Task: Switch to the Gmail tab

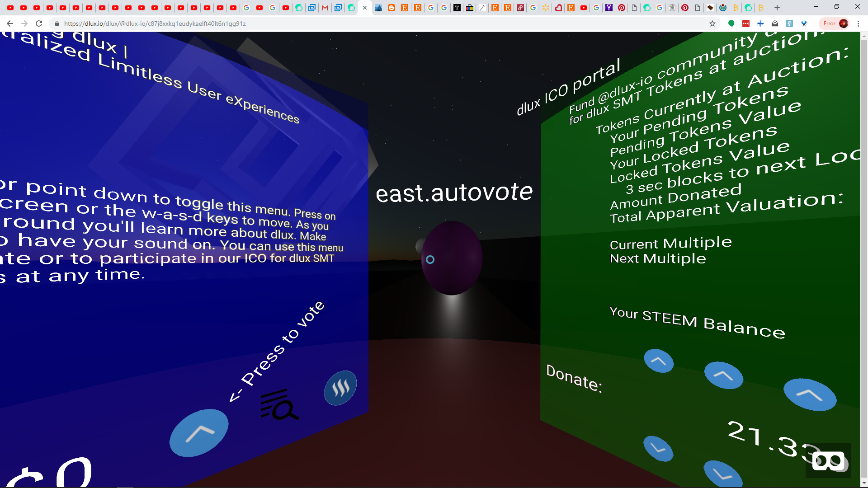Action: coord(325,8)
